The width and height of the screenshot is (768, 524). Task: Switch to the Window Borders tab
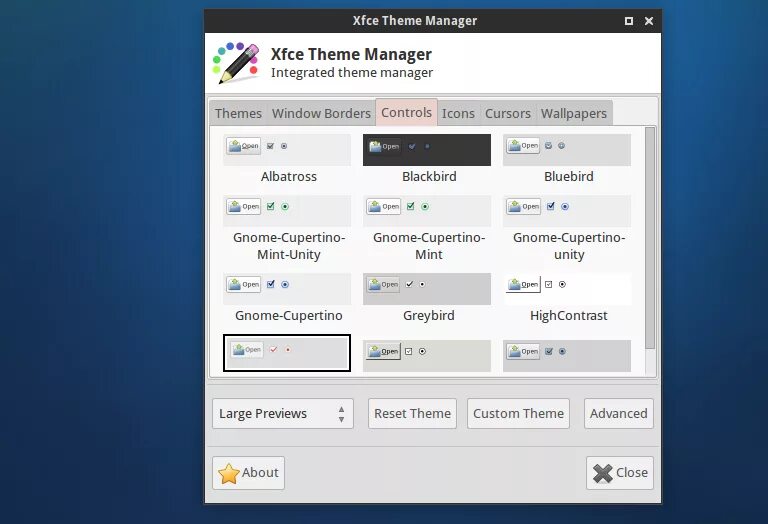point(321,113)
